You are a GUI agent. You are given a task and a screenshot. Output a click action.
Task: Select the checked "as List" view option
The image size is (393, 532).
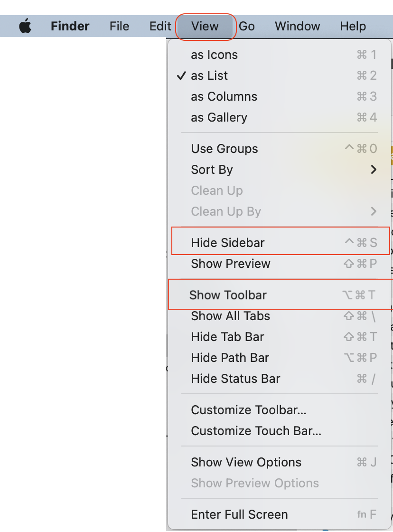click(x=209, y=76)
